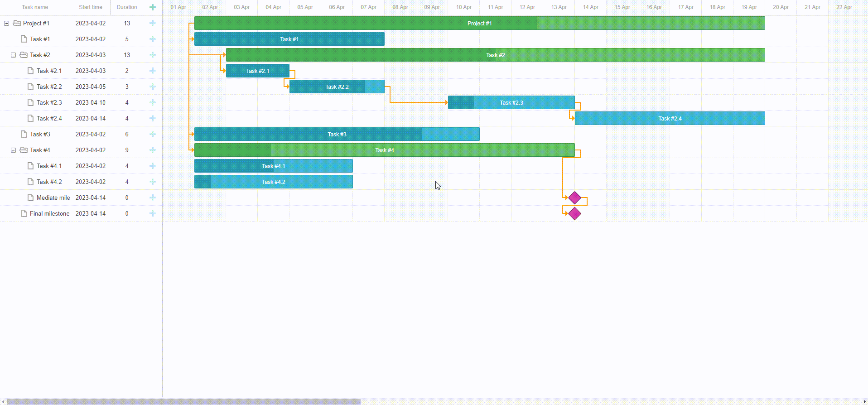Click the scrollbar right arrow

coord(865,401)
